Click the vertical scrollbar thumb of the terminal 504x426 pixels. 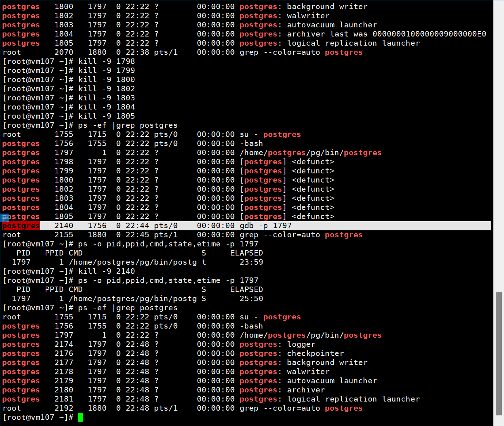point(499,353)
